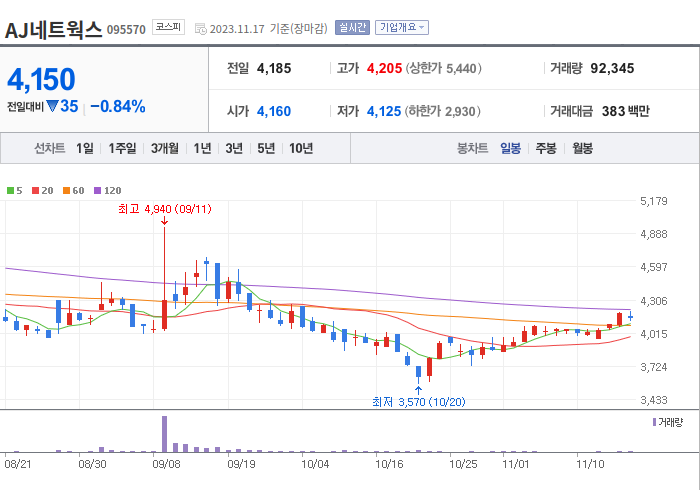Click the 상한가 5,440 upper limit text
Image resolution: width=700 pixels, height=490 pixels.
[444, 68]
